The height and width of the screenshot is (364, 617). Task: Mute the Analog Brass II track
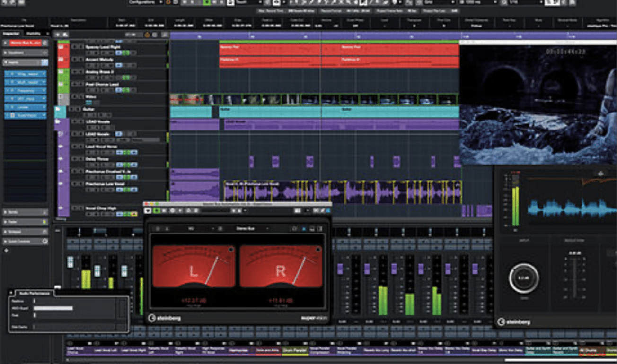pos(75,72)
